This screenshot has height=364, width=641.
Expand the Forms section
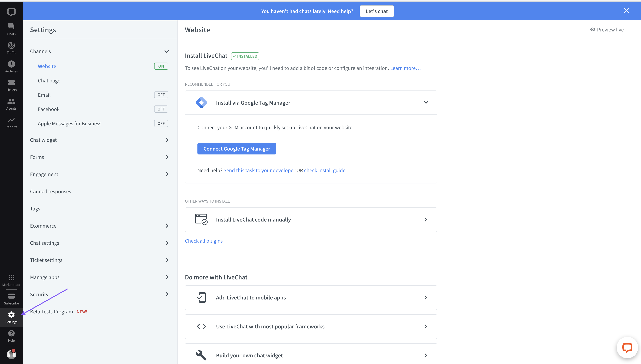point(100,157)
